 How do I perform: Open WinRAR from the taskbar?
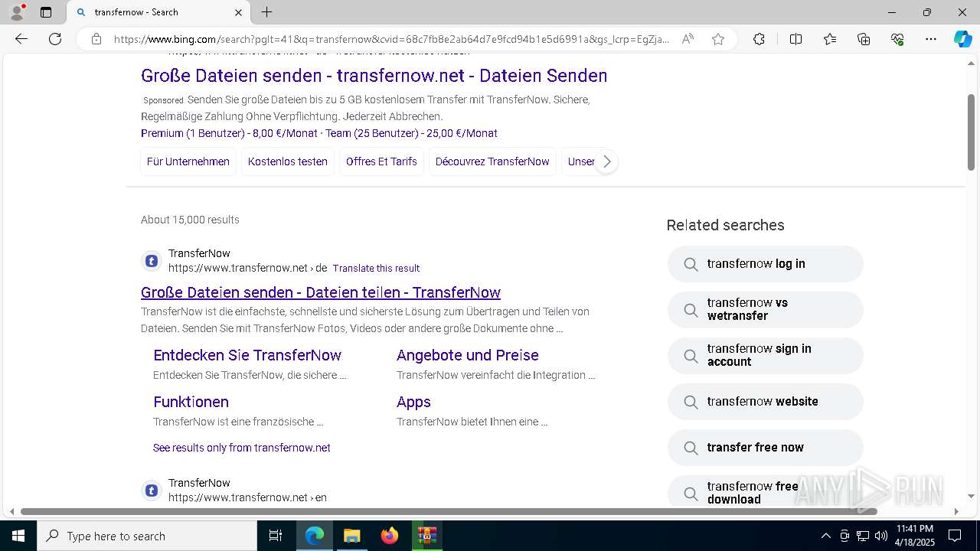(x=427, y=536)
